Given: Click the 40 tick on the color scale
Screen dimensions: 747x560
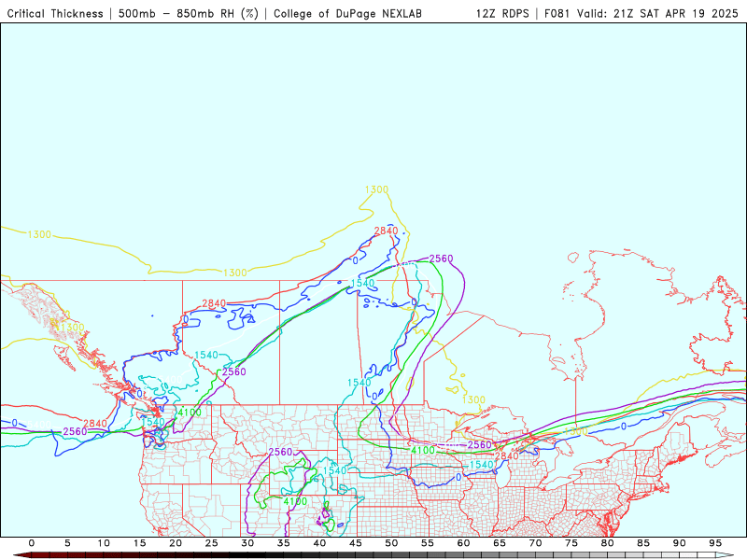Looking at the screenshot, I should [x=319, y=543].
